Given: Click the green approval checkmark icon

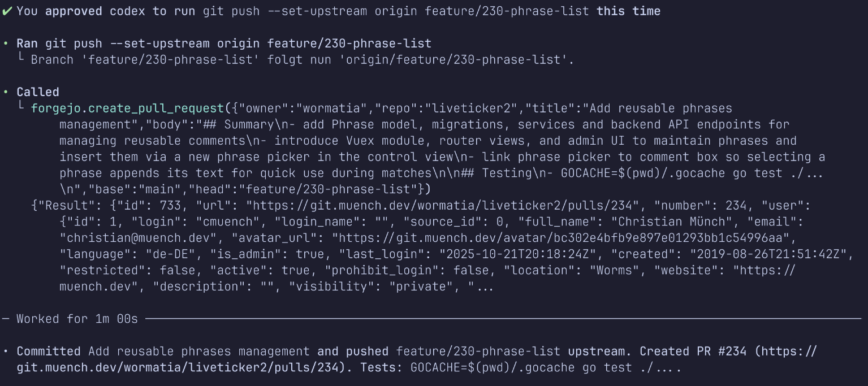Looking at the screenshot, I should click(x=7, y=11).
